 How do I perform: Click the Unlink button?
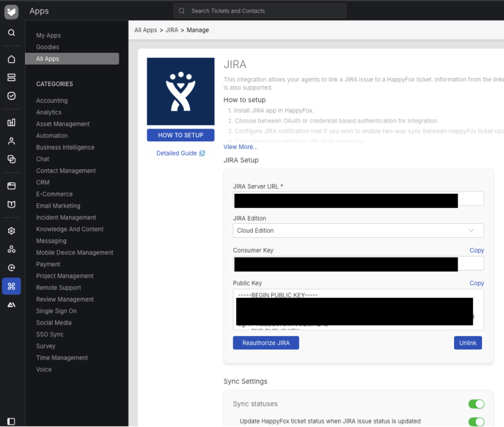(x=467, y=343)
